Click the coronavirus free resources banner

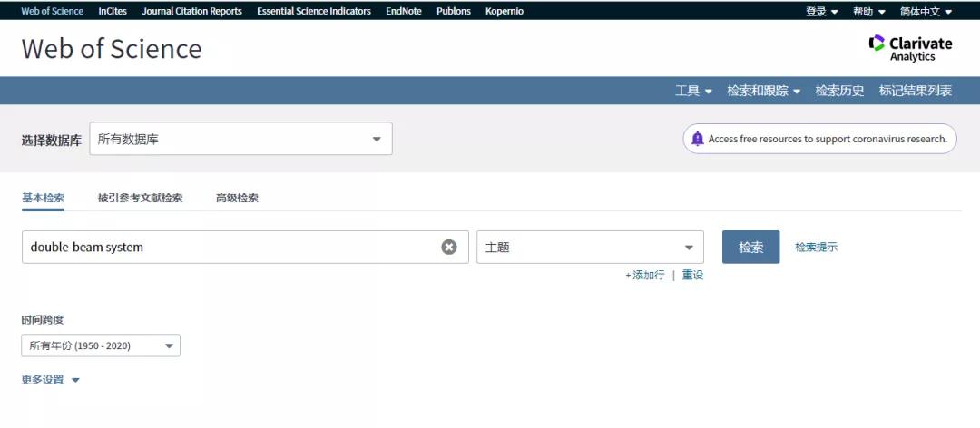(x=819, y=139)
